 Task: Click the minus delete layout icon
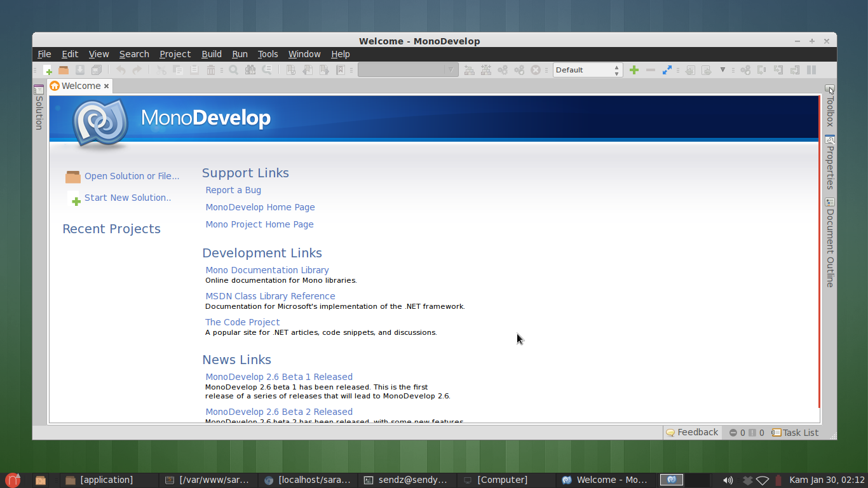point(650,70)
